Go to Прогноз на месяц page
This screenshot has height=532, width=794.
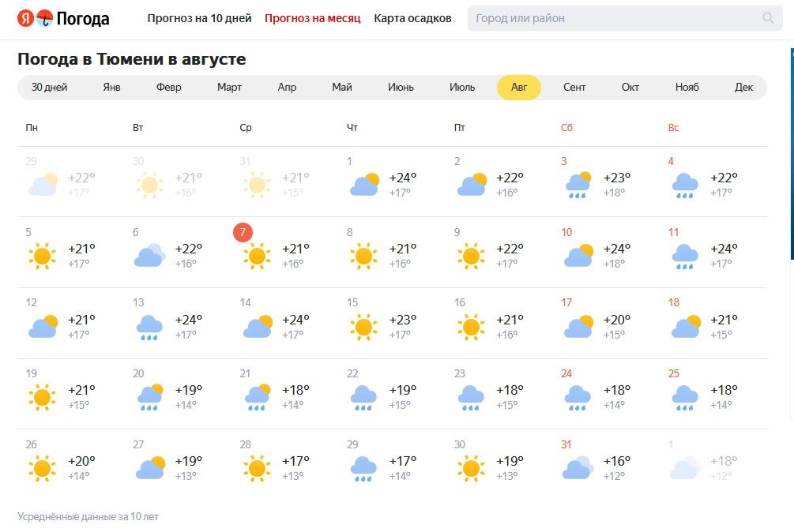312,18
